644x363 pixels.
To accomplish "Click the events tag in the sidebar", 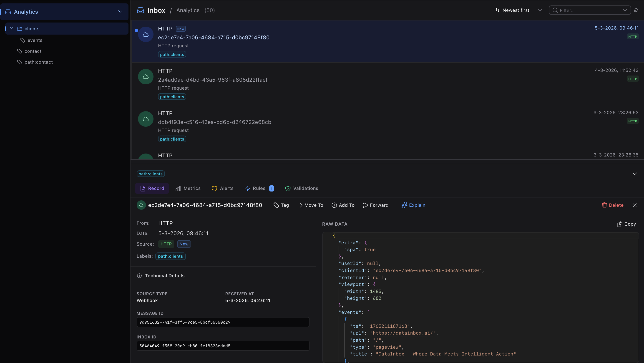I will click(x=35, y=40).
